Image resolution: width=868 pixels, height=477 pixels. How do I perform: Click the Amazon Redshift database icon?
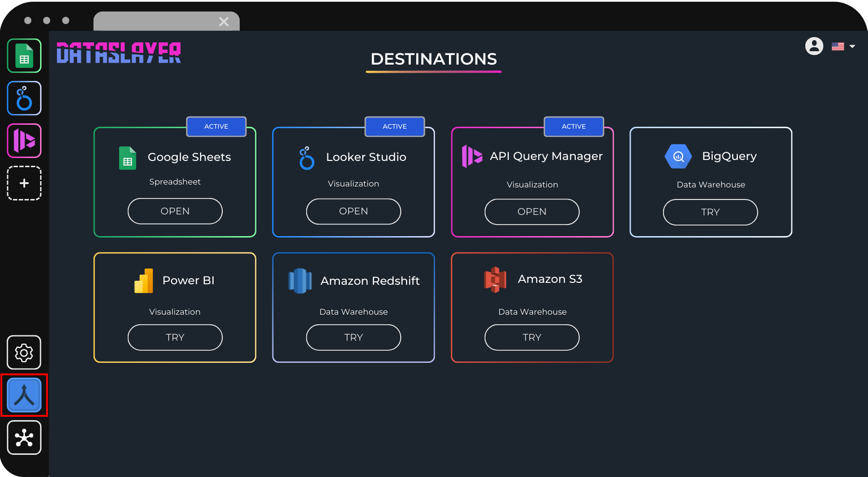coord(299,281)
